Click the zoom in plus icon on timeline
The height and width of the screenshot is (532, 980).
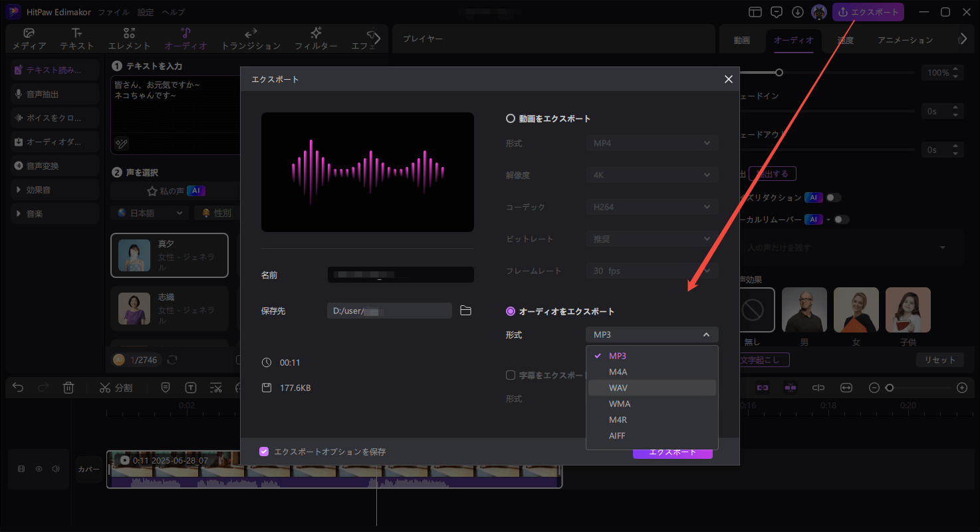[961, 387]
